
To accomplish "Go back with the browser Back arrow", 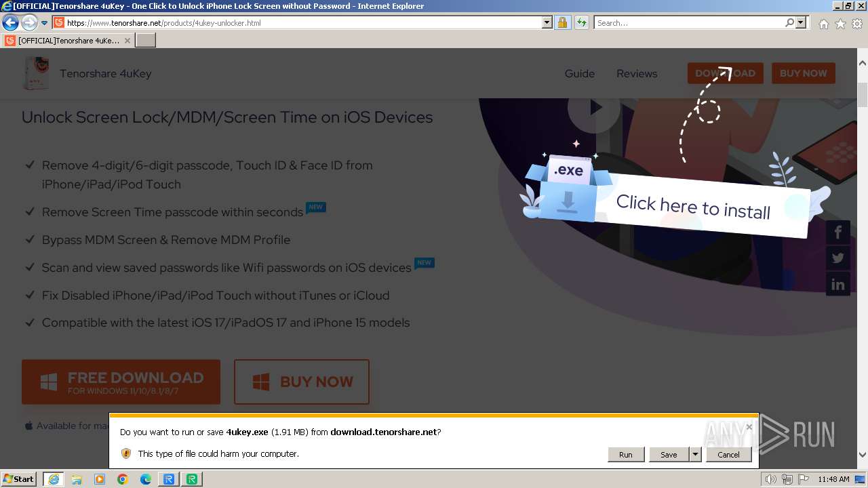I will pyautogui.click(x=10, y=22).
